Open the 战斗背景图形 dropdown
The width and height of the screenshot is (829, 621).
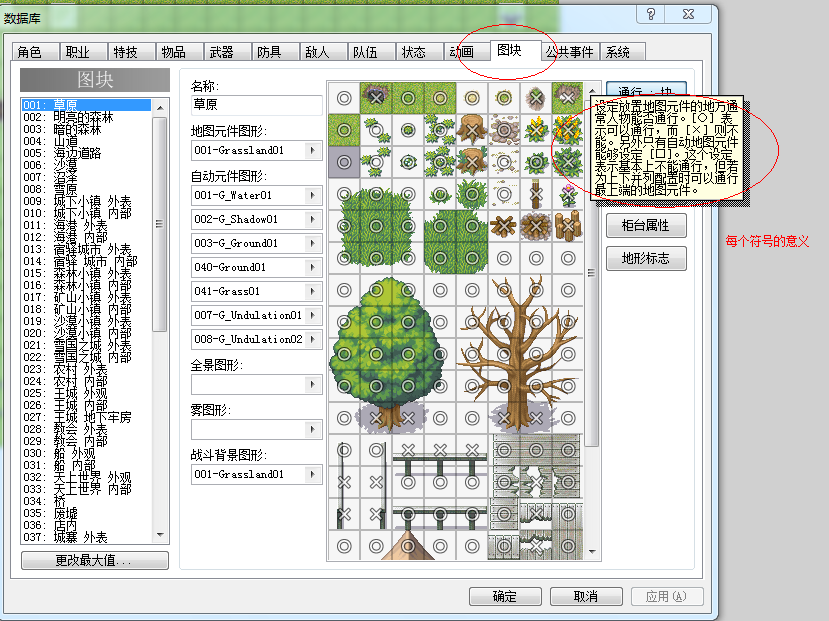(x=313, y=475)
